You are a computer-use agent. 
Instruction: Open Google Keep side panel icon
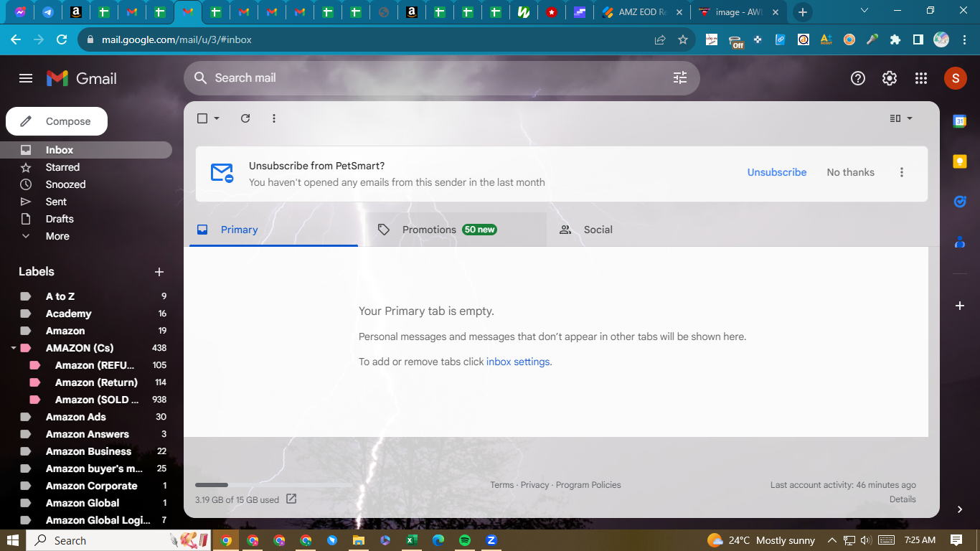(960, 161)
